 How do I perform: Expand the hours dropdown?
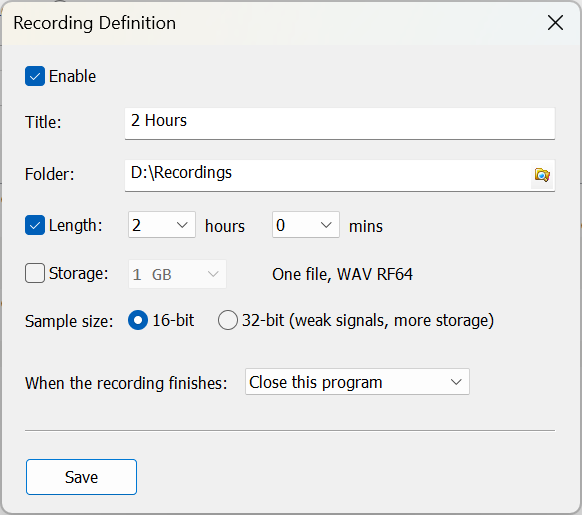161,225
